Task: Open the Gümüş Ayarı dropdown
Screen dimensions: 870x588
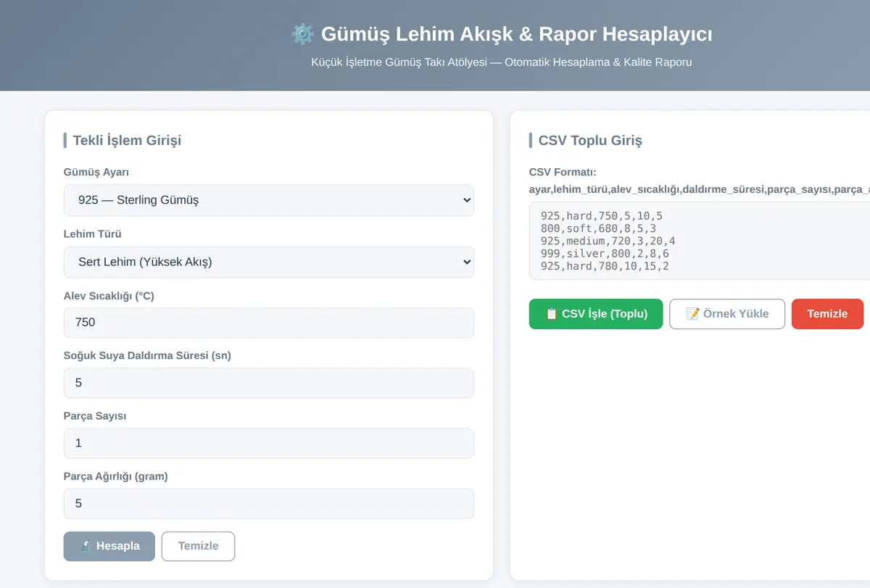Action: pyautogui.click(x=269, y=200)
